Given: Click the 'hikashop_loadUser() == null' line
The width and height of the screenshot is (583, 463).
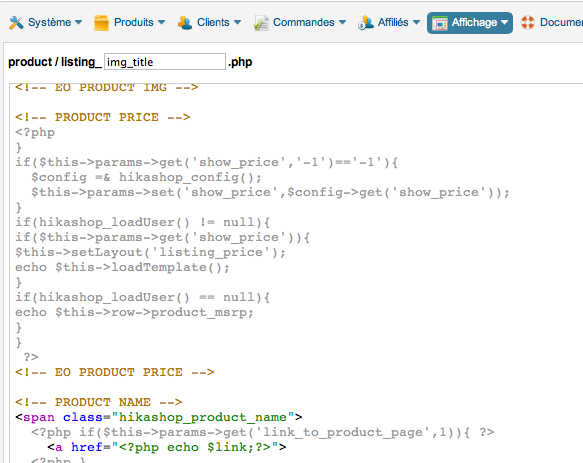Looking at the screenshot, I should [x=143, y=297].
